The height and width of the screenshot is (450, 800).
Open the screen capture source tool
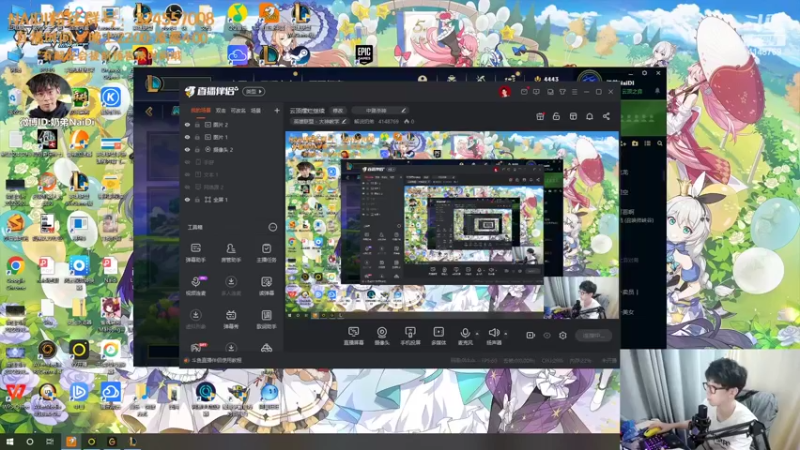(353, 336)
